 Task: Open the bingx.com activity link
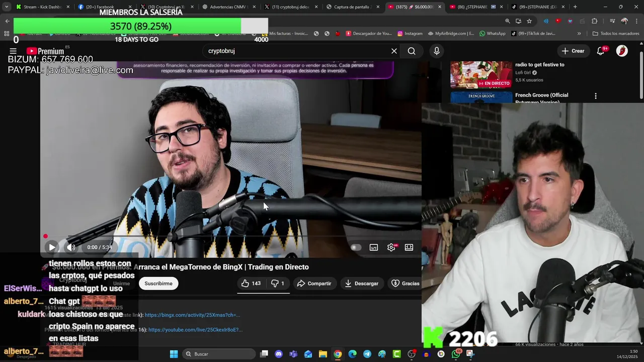192,315
